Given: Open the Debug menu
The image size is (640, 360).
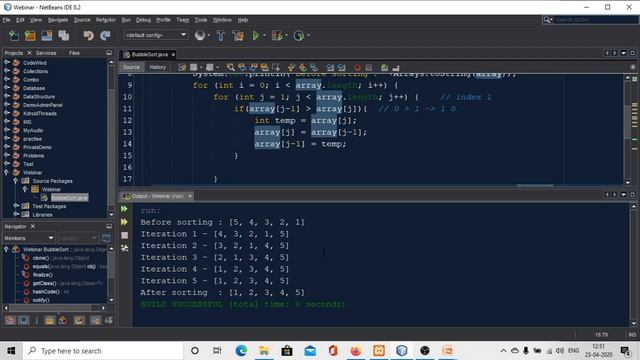Looking at the screenshot, I should coord(143,20).
